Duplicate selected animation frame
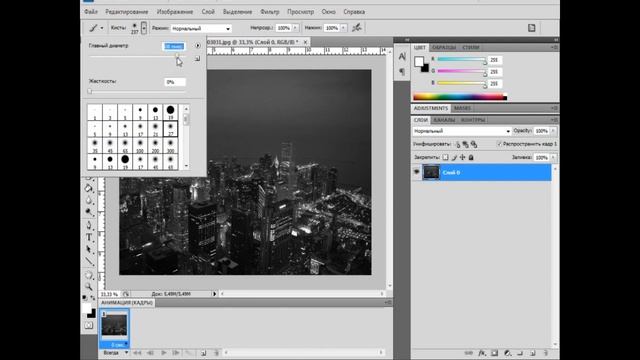 (x=203, y=353)
